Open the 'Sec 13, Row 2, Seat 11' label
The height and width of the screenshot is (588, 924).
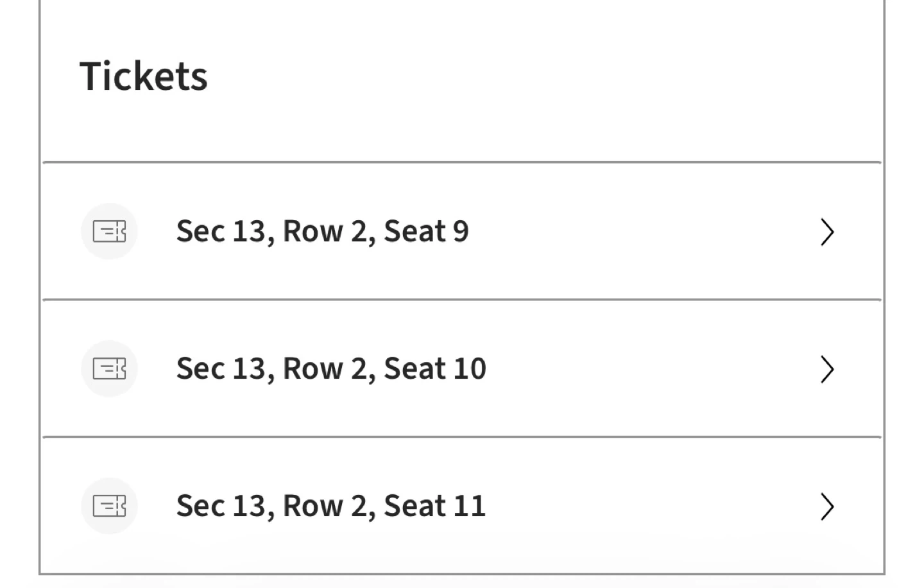331,506
